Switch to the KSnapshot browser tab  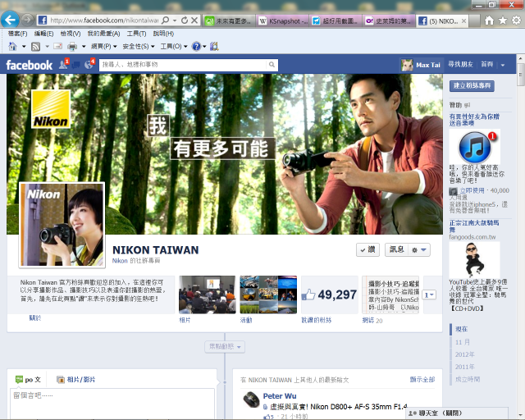click(283, 21)
